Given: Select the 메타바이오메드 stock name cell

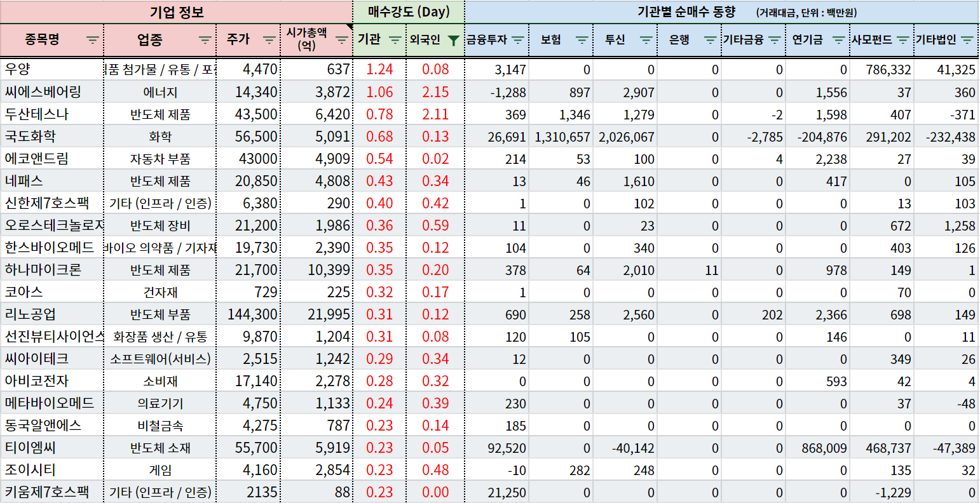Looking at the screenshot, I should pos(52,403).
